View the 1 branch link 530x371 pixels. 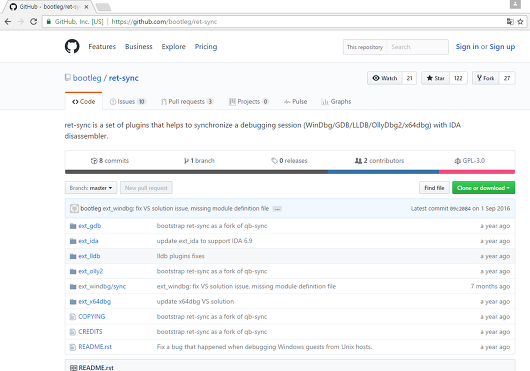[x=199, y=161]
